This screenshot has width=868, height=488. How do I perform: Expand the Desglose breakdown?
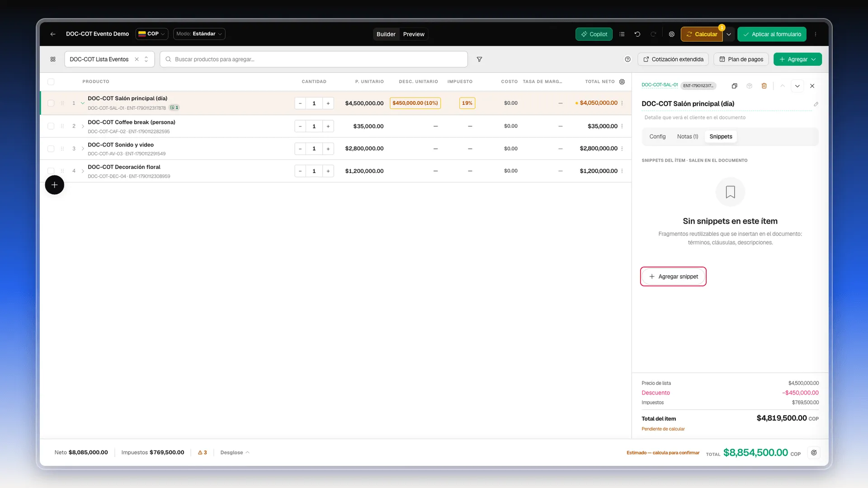(x=235, y=453)
